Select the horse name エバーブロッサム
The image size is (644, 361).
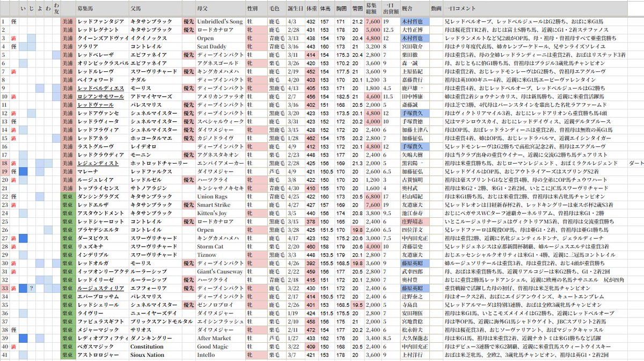97,296
